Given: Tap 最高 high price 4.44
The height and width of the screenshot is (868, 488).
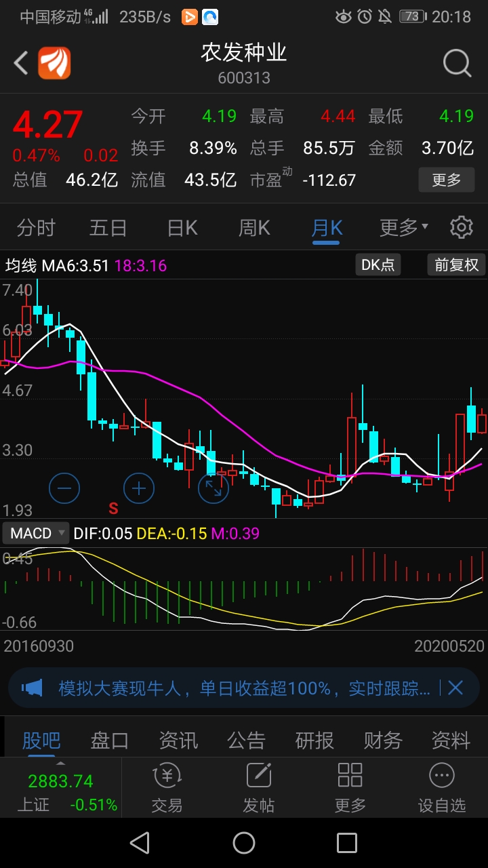Looking at the screenshot, I should click(x=338, y=117).
